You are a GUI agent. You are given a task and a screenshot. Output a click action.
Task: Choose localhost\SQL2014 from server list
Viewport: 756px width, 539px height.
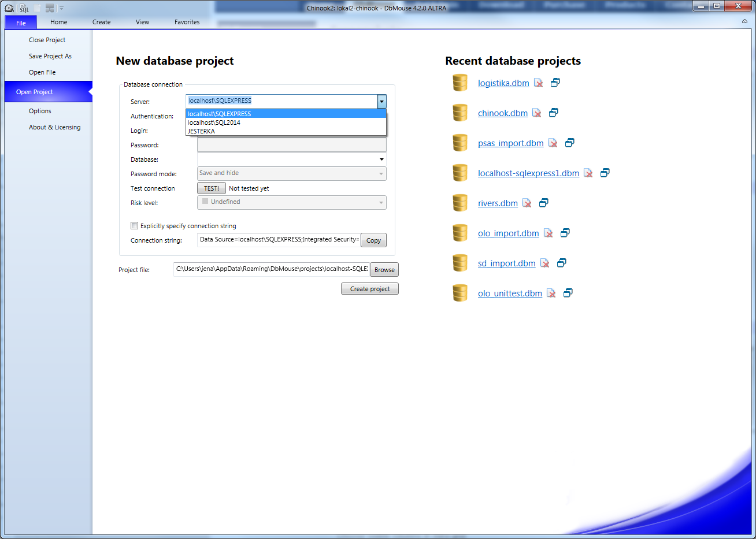pos(286,122)
